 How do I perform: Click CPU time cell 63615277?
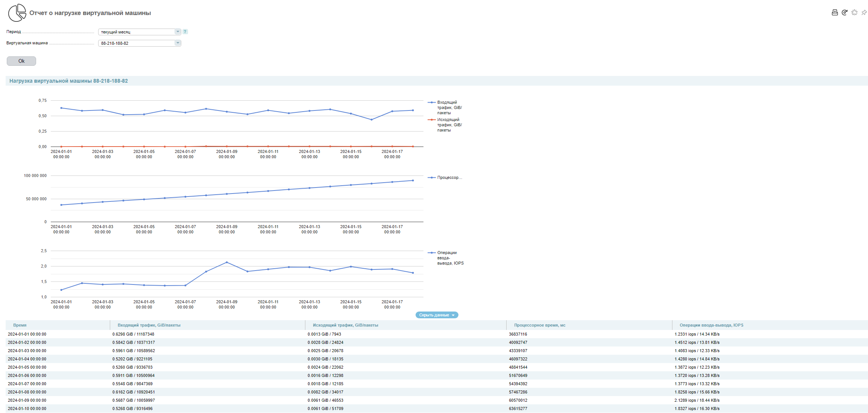(x=518, y=408)
